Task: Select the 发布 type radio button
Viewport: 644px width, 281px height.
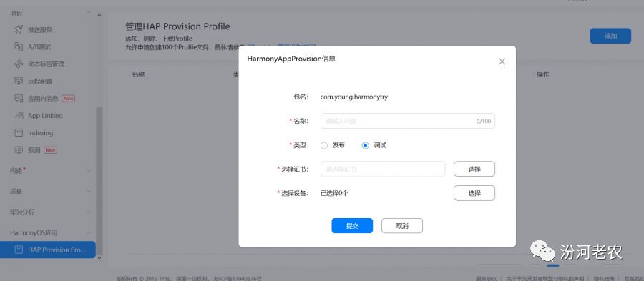Action: coord(324,145)
